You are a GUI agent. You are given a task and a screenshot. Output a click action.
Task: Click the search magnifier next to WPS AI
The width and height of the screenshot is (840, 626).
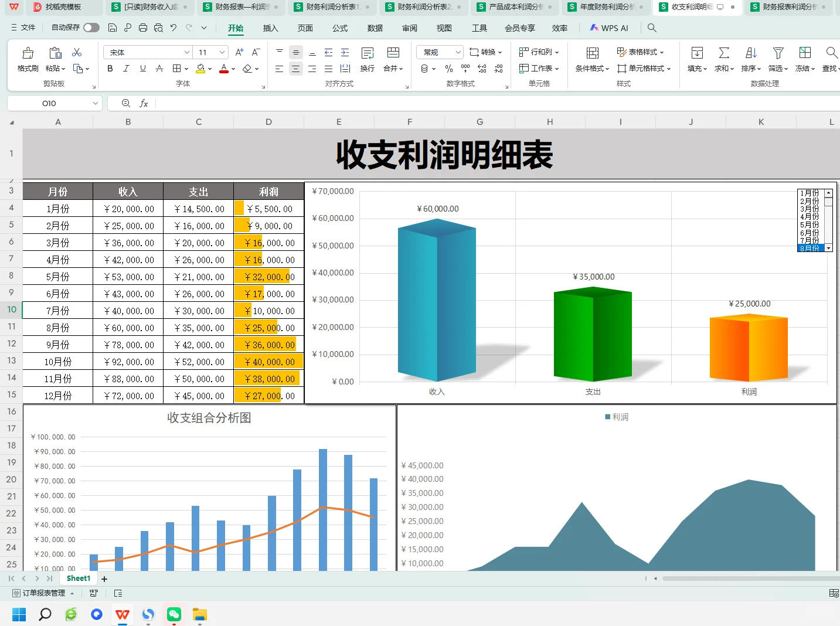click(652, 28)
